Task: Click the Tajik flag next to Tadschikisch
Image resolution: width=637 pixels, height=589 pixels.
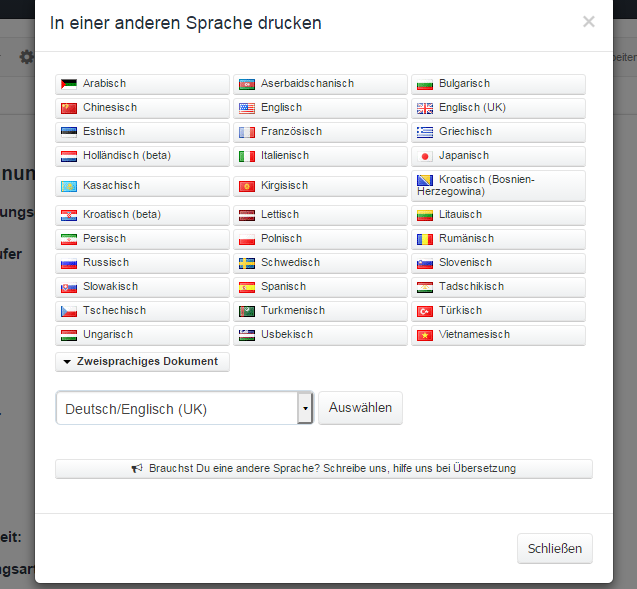Action: 425,287
